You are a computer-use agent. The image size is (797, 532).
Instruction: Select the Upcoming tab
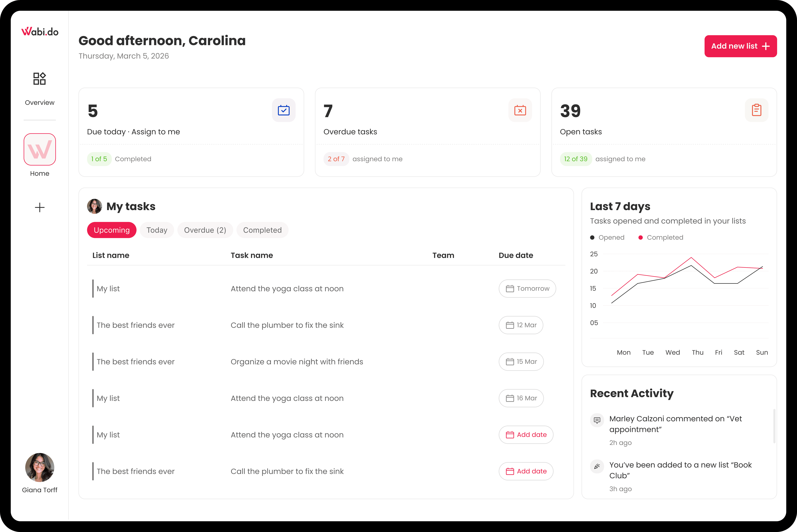pos(112,230)
